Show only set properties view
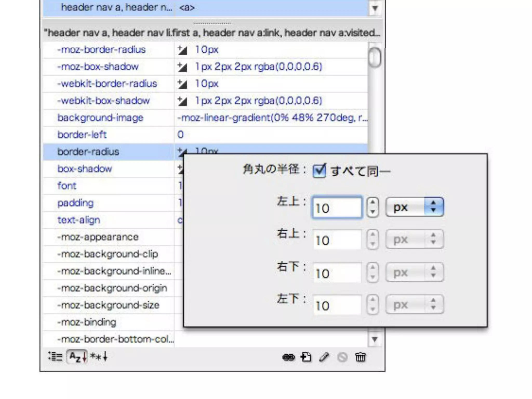Image resolution: width=532 pixels, height=399 pixels. pos(99,357)
